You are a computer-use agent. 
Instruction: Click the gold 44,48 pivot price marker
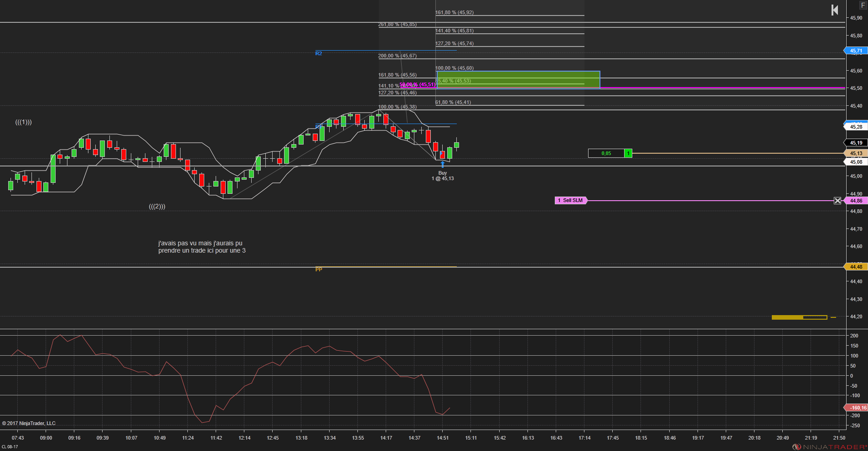pyautogui.click(x=856, y=267)
